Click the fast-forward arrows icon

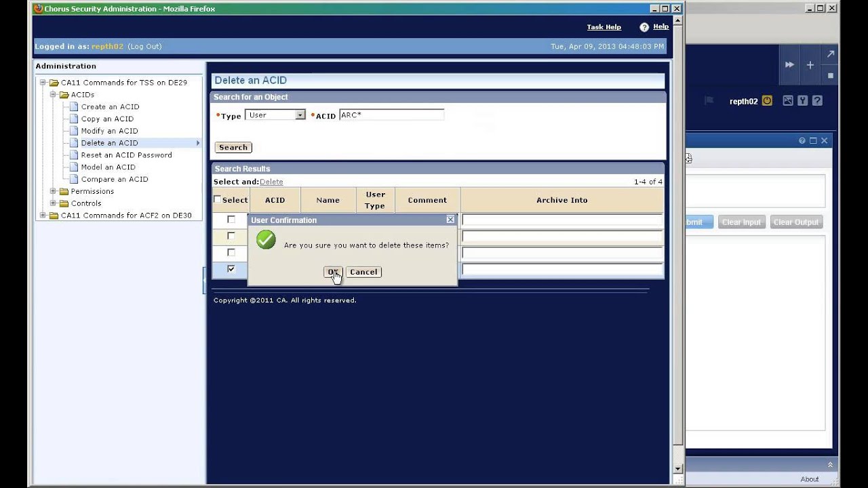[x=789, y=65]
